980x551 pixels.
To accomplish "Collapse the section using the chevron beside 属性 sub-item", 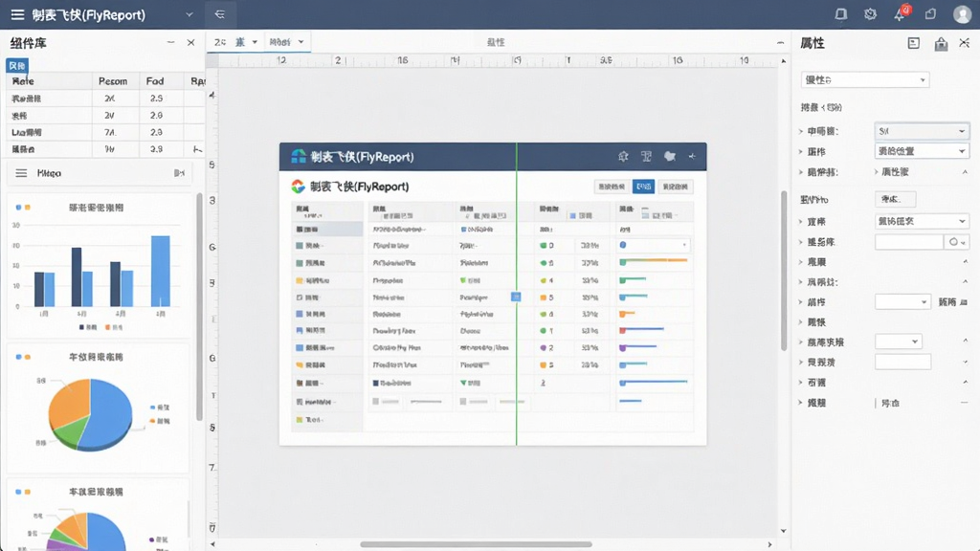I will tap(965, 172).
